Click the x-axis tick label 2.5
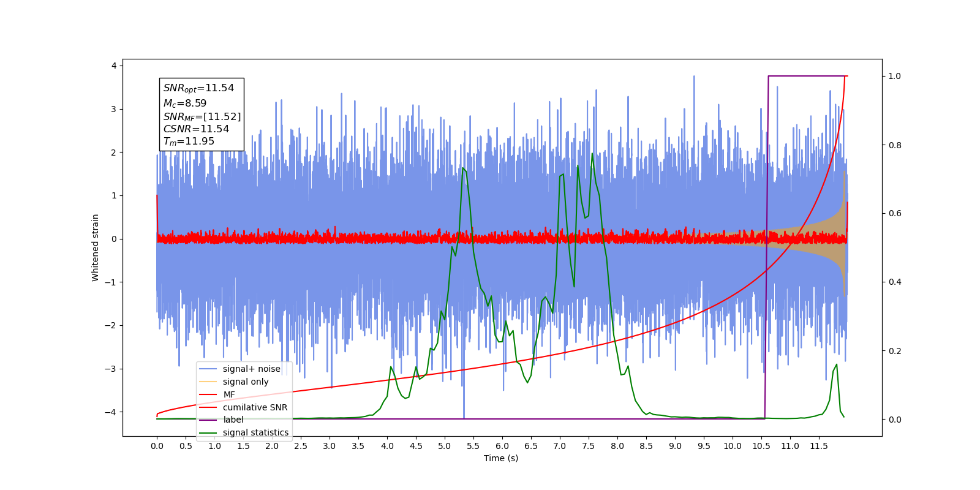 pos(301,446)
